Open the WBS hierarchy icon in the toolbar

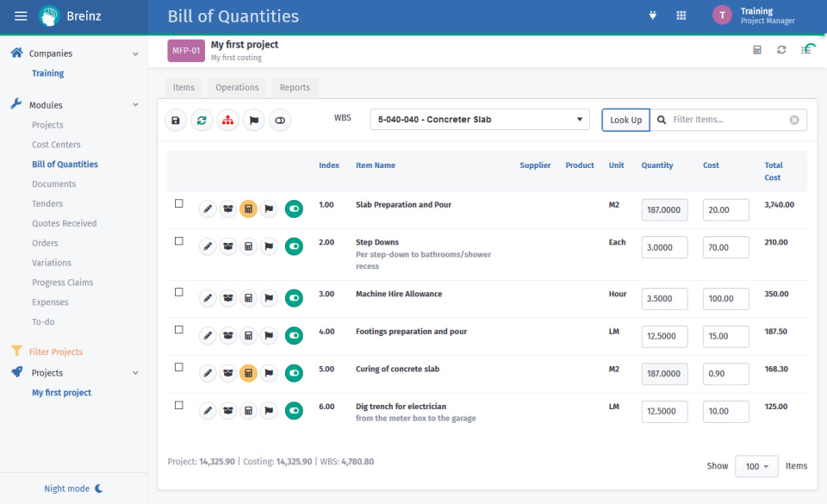click(x=227, y=120)
